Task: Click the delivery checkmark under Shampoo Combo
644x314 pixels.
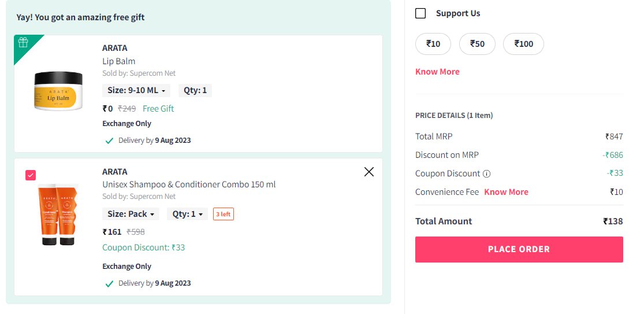Action: pos(109,283)
